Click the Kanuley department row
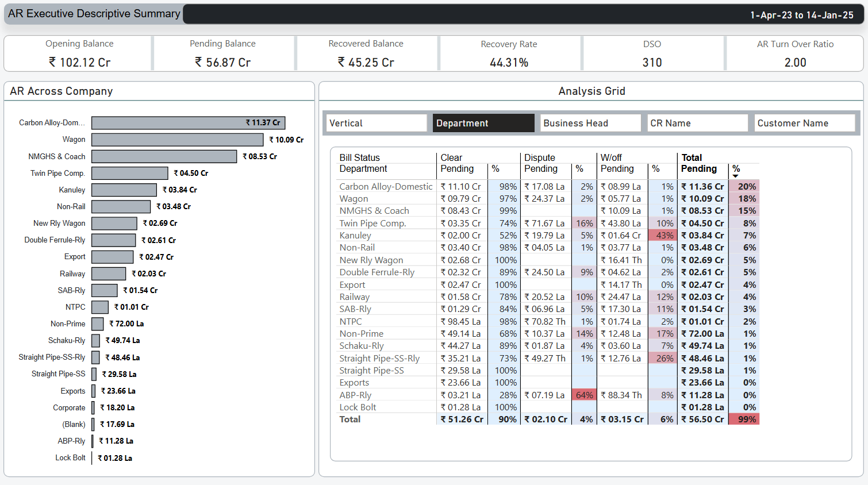Image resolution: width=868 pixels, height=485 pixels. [548, 235]
